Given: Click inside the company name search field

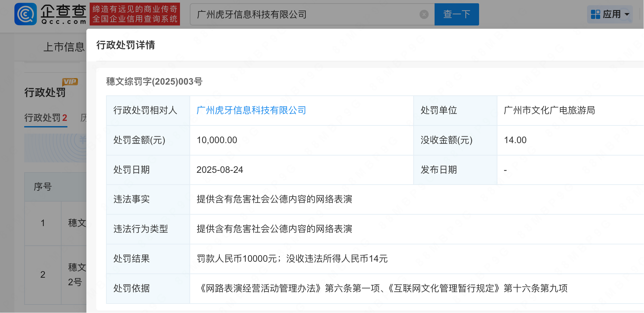Looking at the screenshot, I should 295,14.
